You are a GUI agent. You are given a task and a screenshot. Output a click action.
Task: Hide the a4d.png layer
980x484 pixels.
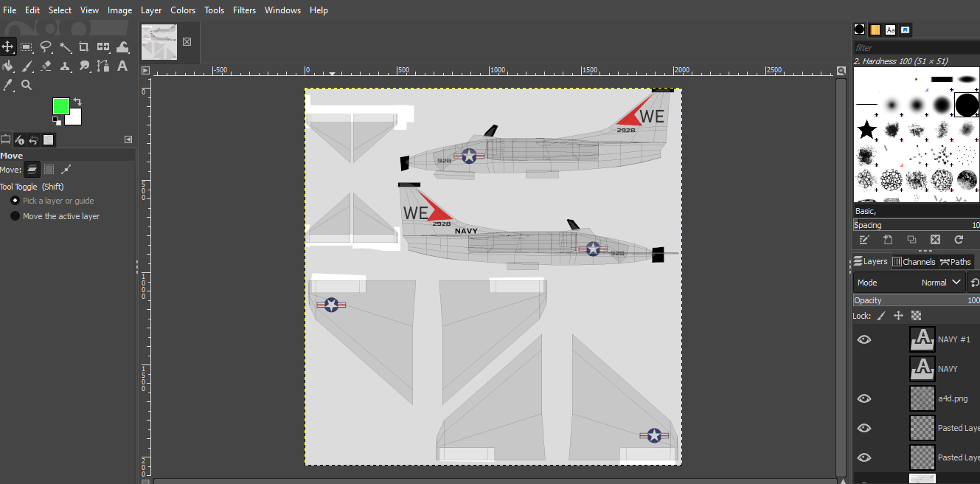864,398
